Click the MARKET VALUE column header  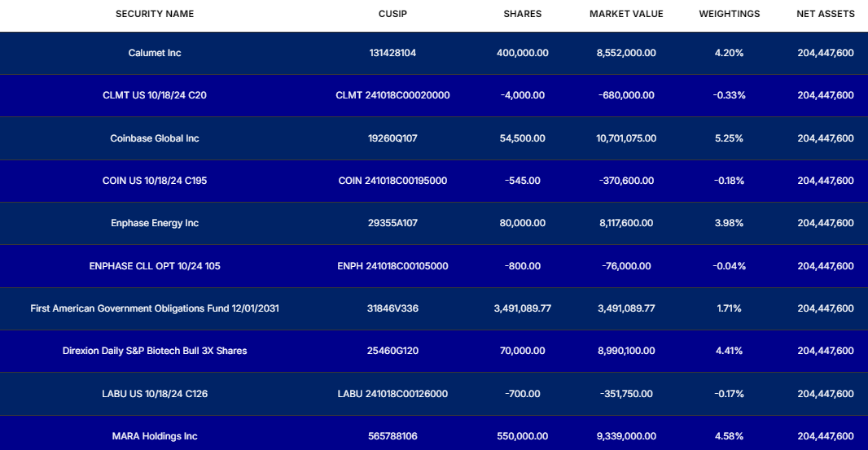click(626, 14)
